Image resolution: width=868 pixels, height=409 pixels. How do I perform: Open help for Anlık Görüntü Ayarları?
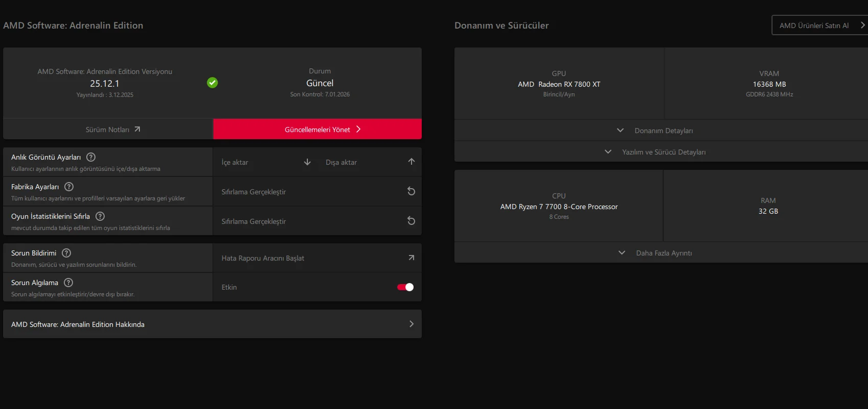click(x=91, y=157)
